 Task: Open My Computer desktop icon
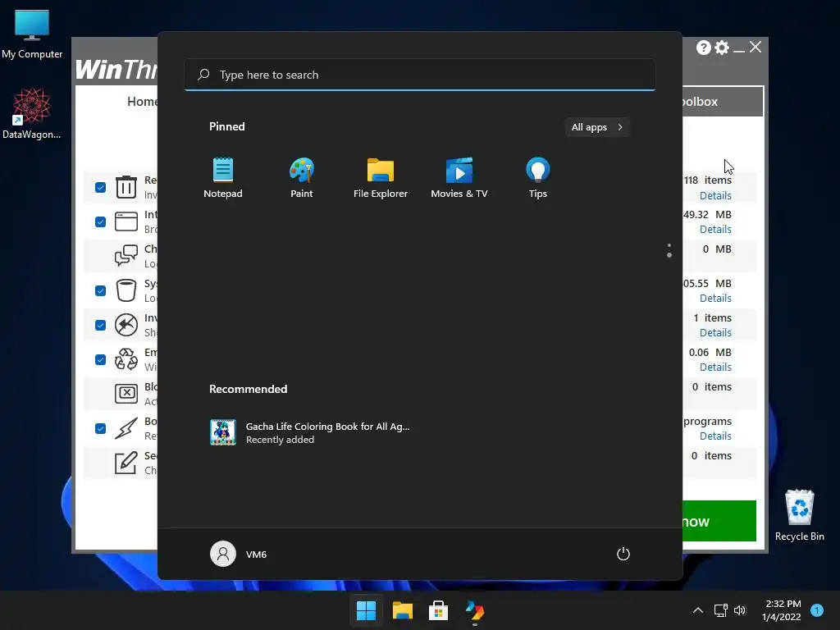click(32, 34)
